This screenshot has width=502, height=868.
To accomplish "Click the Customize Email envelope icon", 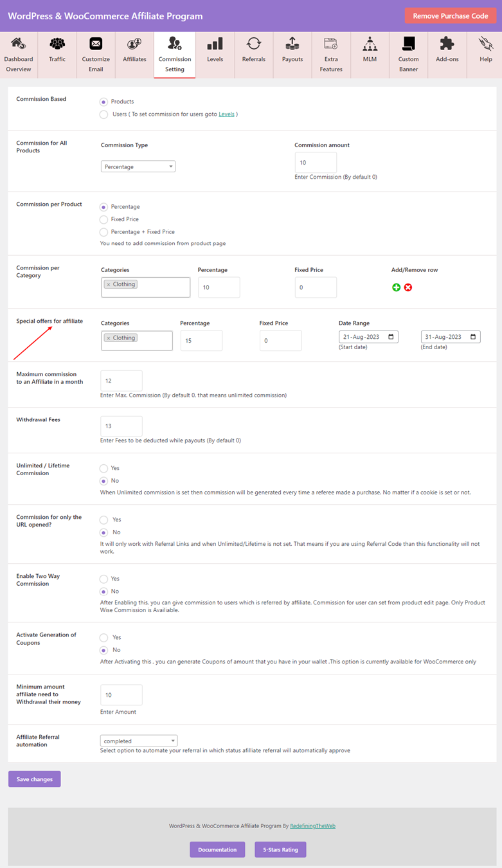I will point(96,44).
